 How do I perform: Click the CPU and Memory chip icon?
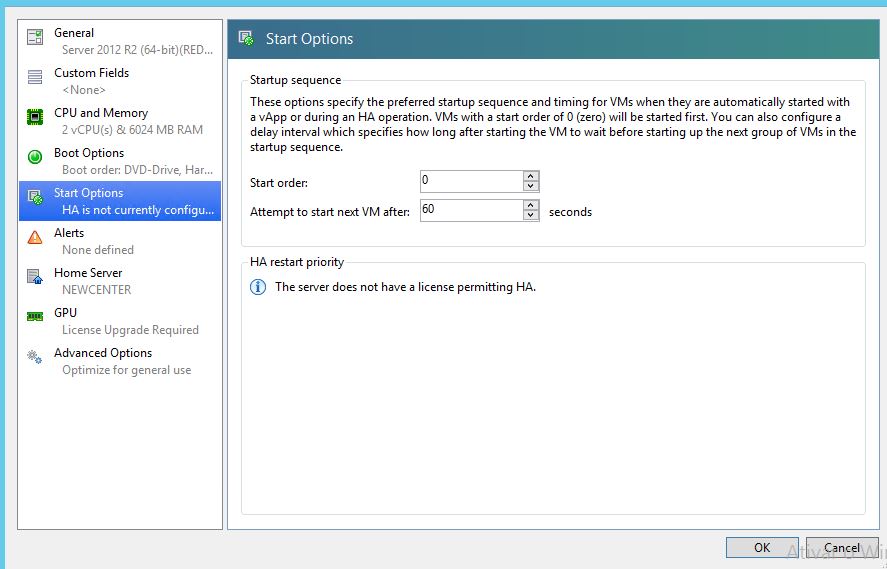click(x=35, y=117)
